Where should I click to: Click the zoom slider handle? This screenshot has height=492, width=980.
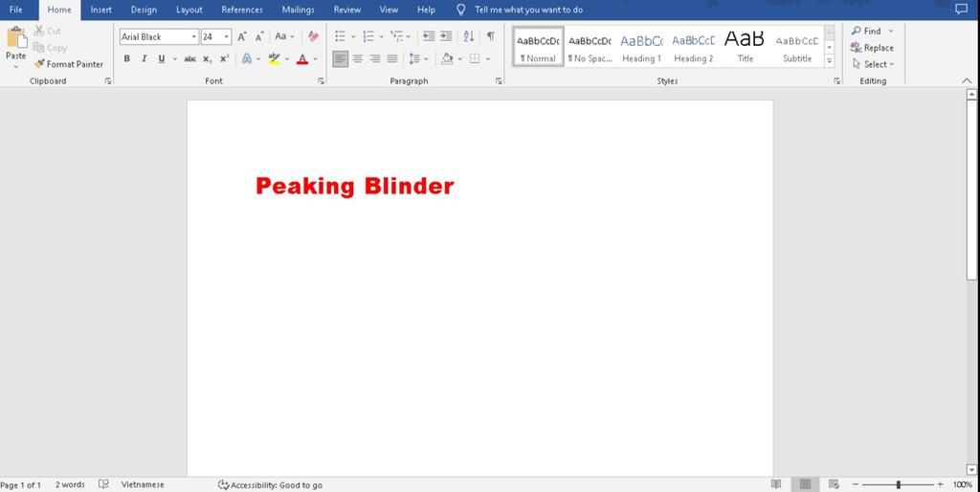(898, 484)
